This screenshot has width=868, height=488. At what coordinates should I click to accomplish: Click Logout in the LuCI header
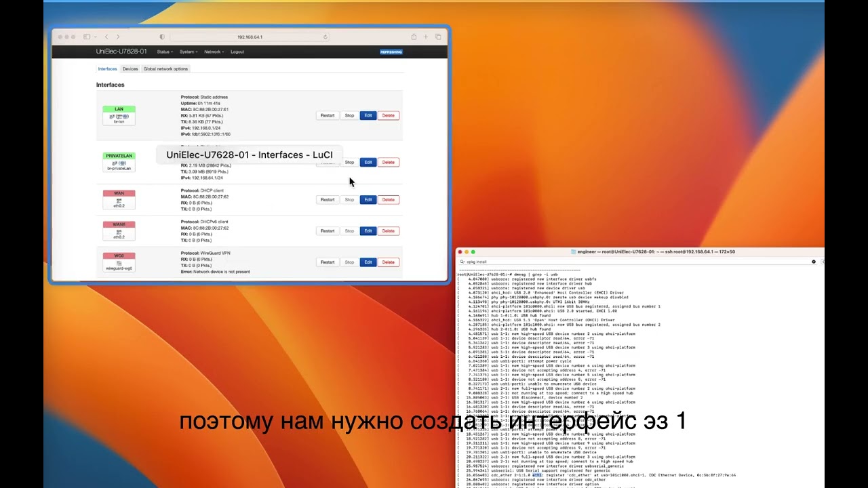pyautogui.click(x=237, y=52)
